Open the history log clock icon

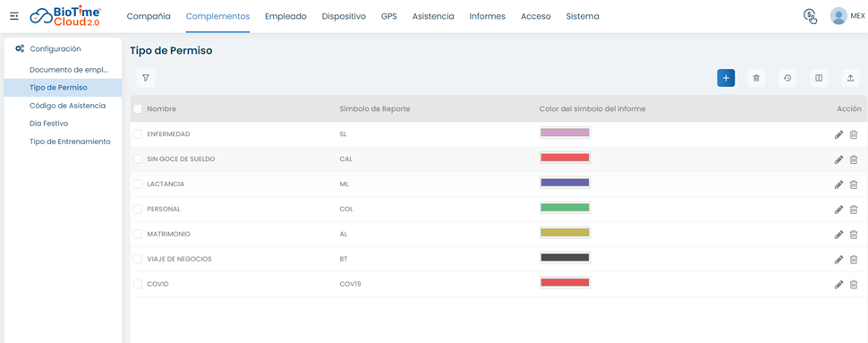point(787,78)
